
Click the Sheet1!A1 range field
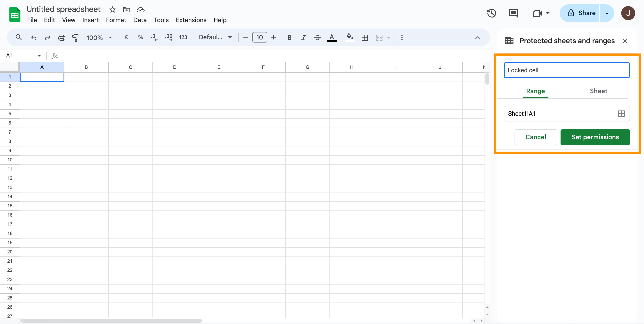pyautogui.click(x=566, y=114)
